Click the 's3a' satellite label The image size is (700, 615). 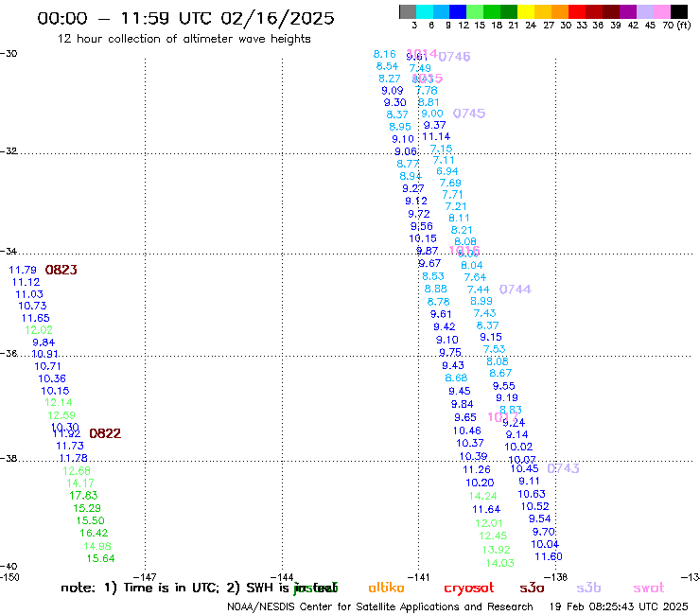pos(532,589)
